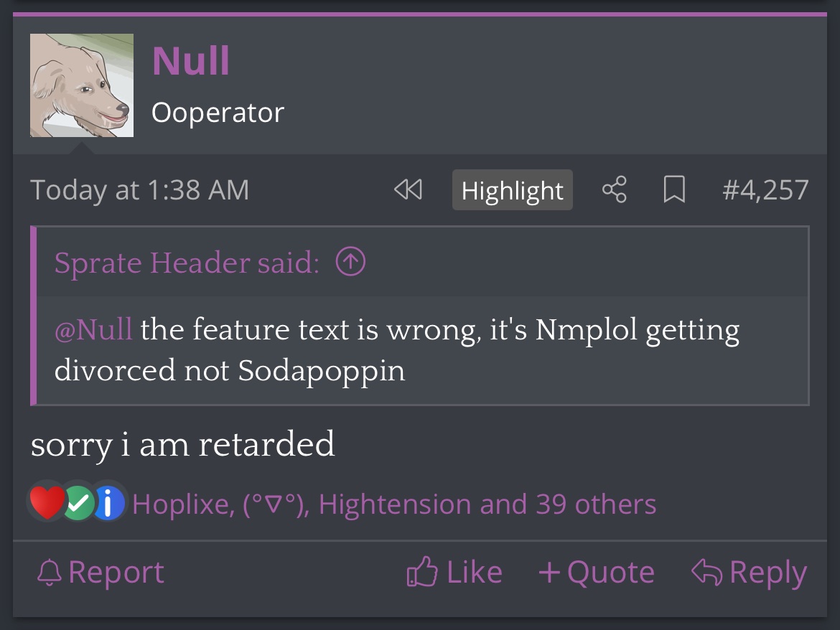Reply to Null's post
Viewport: 840px width, 630px height.
pyautogui.click(x=749, y=572)
